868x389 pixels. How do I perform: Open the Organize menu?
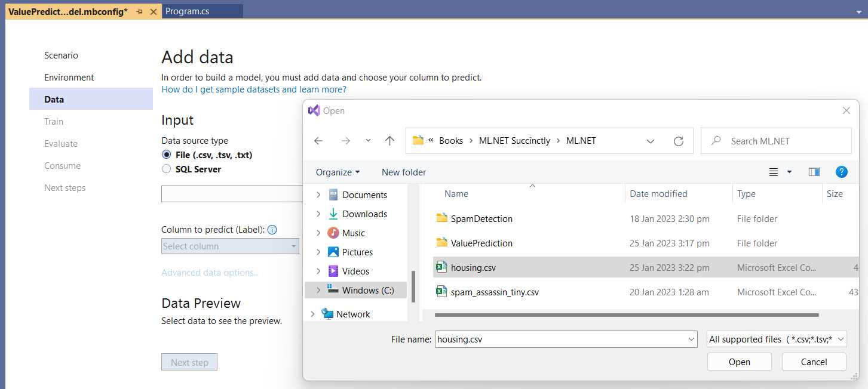(x=338, y=172)
